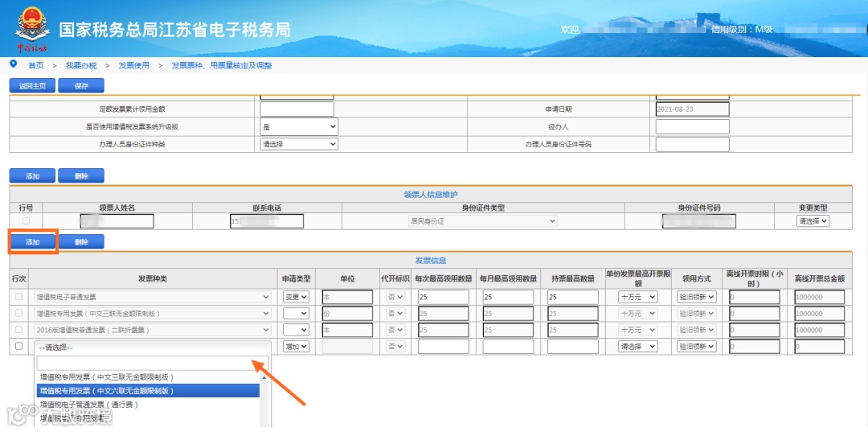Click the 办理人员身份证件号码 input field

(x=693, y=145)
